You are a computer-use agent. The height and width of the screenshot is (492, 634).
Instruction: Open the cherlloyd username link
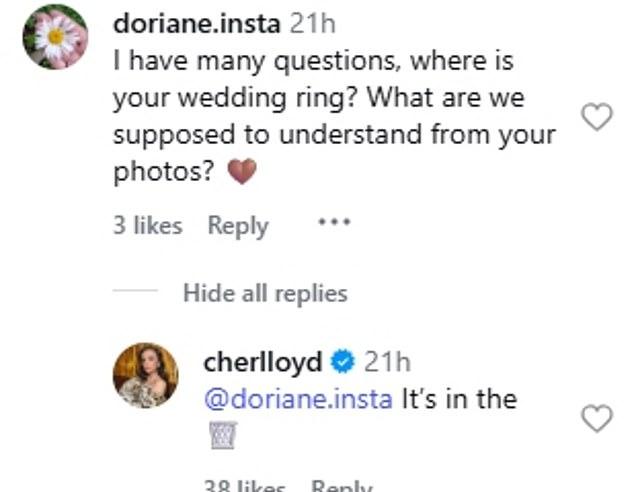[263, 362]
